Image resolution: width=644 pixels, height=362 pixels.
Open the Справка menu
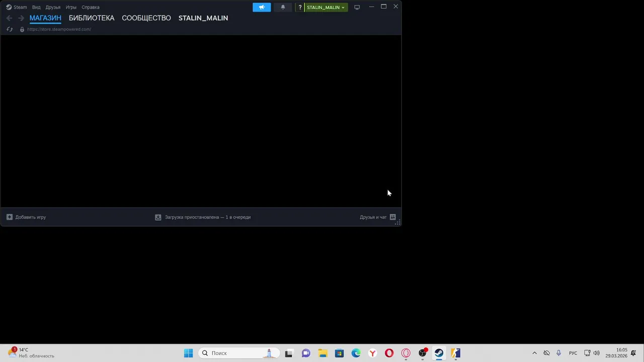91,7
